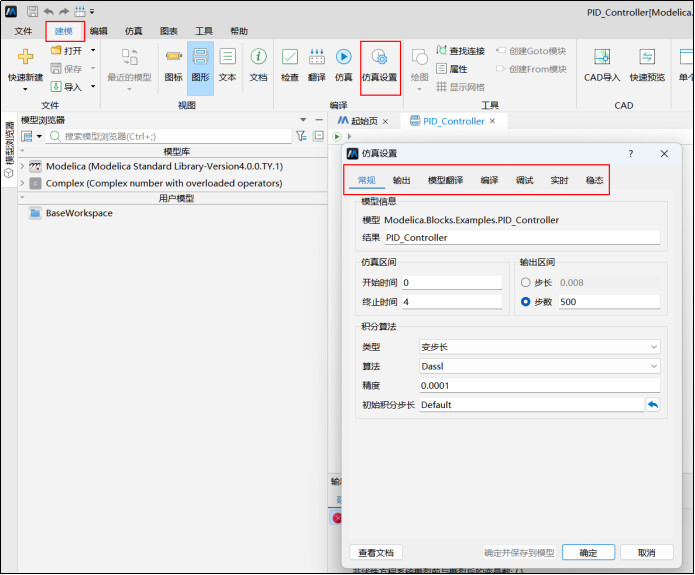Open the 稳态 tab in dialog

(594, 180)
